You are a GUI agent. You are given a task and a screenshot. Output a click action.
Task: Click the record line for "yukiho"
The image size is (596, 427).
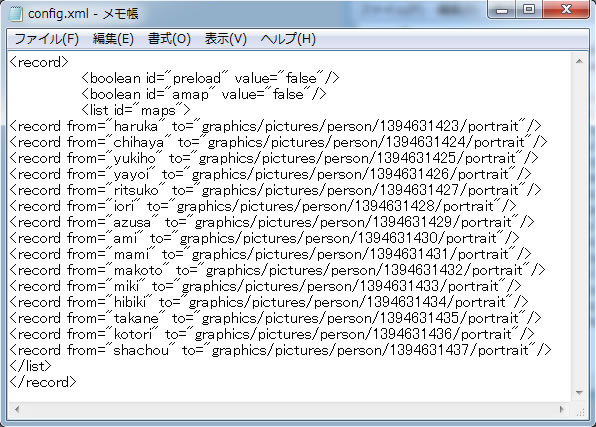(x=274, y=158)
